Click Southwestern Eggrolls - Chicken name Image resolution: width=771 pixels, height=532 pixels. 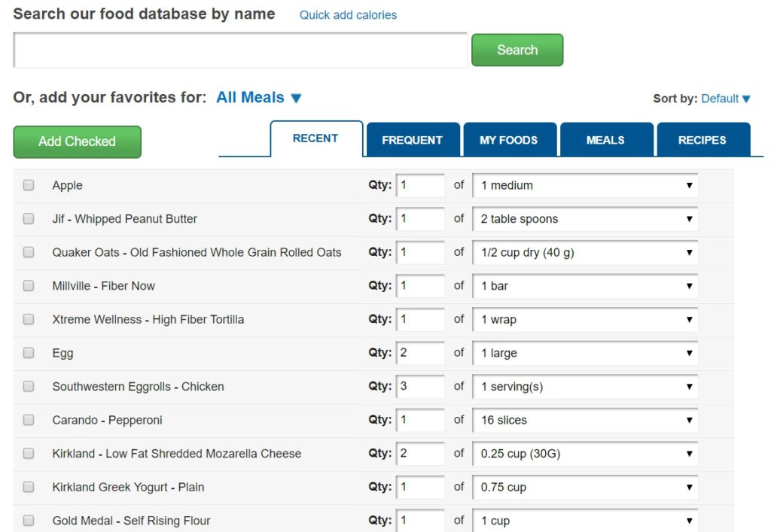(x=139, y=387)
